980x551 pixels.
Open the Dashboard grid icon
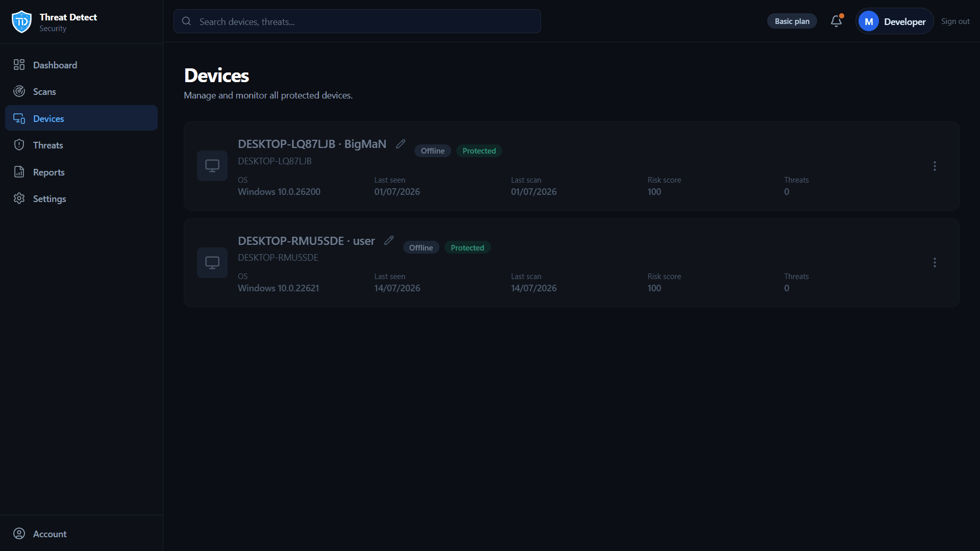[x=19, y=65]
